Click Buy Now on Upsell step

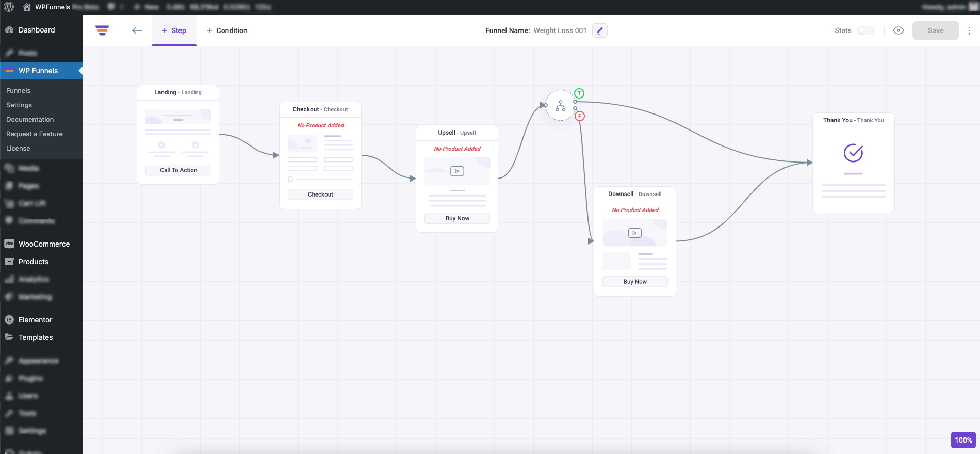[457, 218]
